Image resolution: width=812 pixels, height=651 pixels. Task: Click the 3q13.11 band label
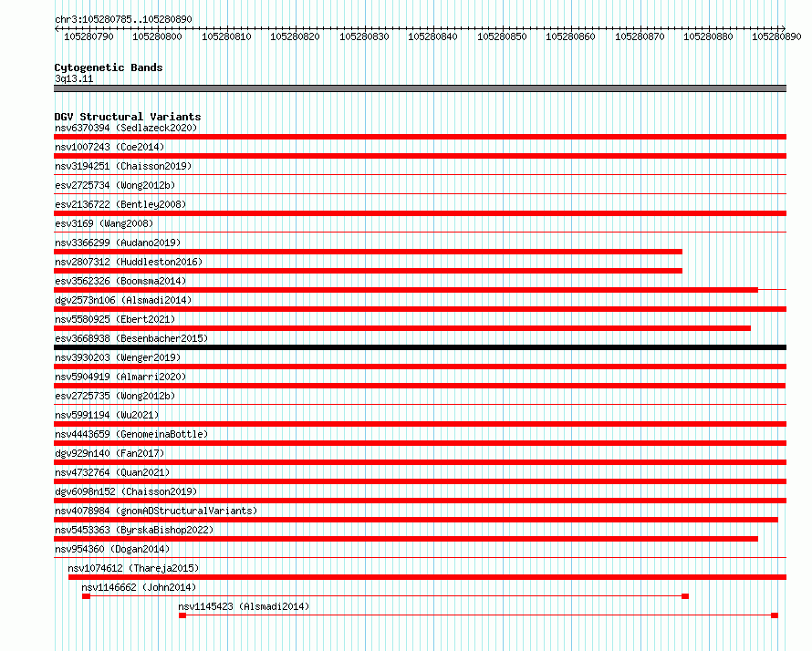(x=74, y=78)
